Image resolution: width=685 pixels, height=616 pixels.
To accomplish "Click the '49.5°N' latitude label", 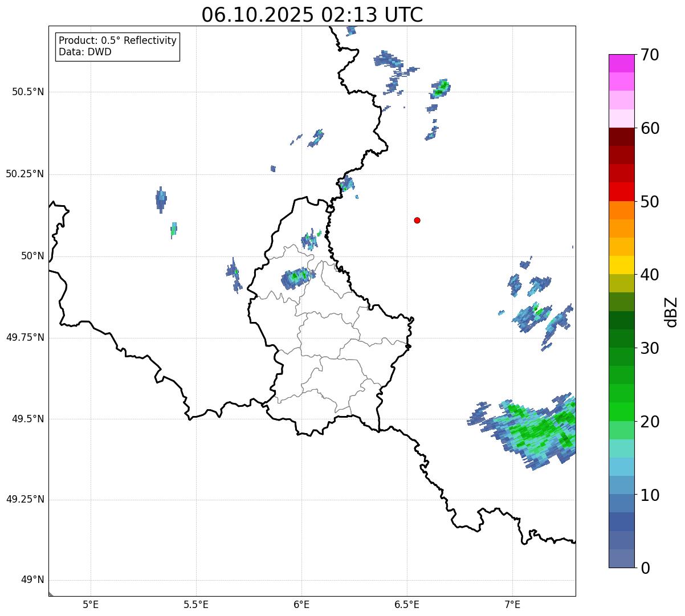I will pos(28,419).
